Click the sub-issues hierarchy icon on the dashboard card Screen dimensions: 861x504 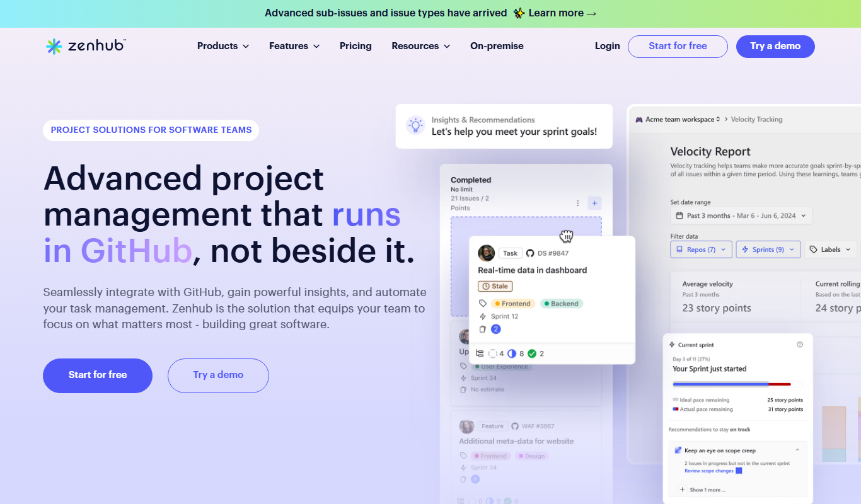click(x=480, y=353)
